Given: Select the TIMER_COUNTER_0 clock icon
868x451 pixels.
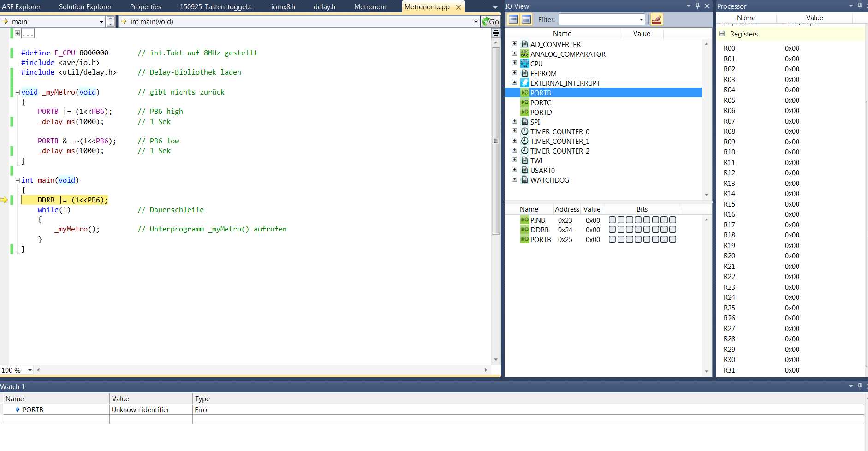Looking at the screenshot, I should (524, 131).
